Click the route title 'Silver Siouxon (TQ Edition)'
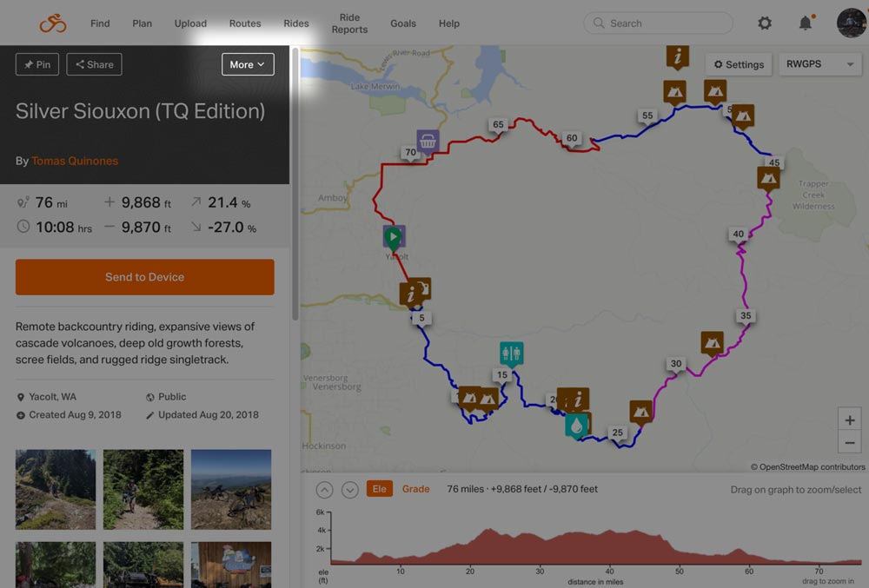869x588 pixels. click(x=140, y=111)
